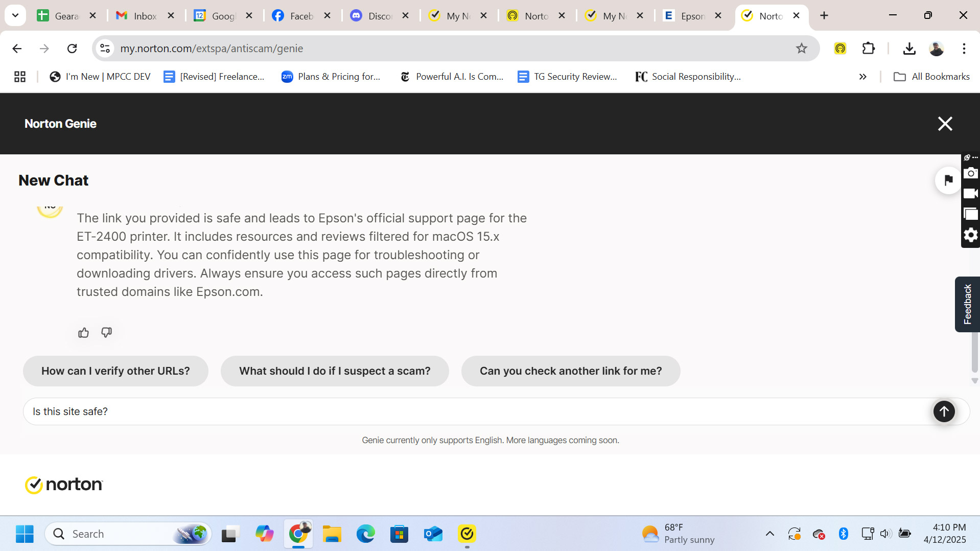This screenshot has height=551, width=980.
Task: Choose 'Can you check another link for me?'
Action: point(570,371)
